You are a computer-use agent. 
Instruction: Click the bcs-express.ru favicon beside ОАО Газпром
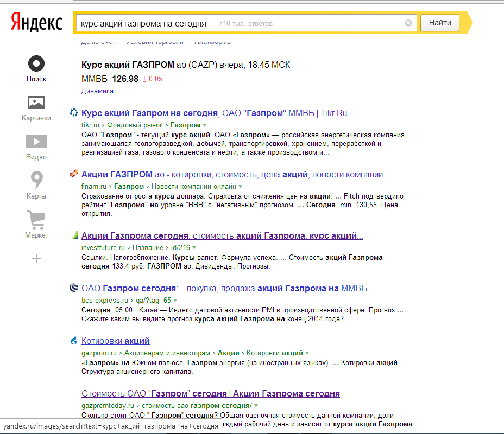pyautogui.click(x=74, y=288)
